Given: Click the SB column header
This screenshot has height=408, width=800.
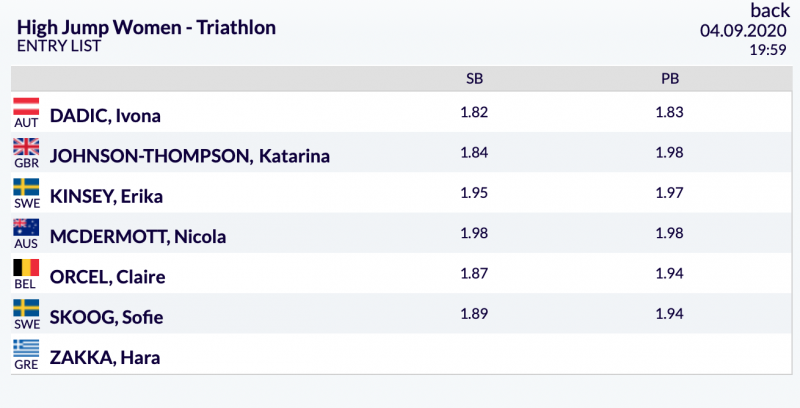Looking at the screenshot, I should 474,79.
